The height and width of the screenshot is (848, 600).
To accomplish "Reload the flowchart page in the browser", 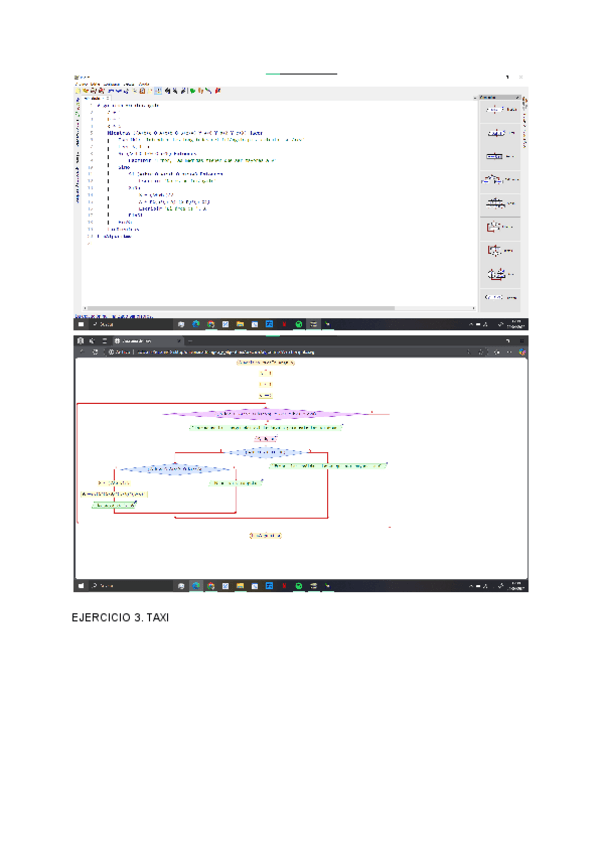I will (96, 352).
